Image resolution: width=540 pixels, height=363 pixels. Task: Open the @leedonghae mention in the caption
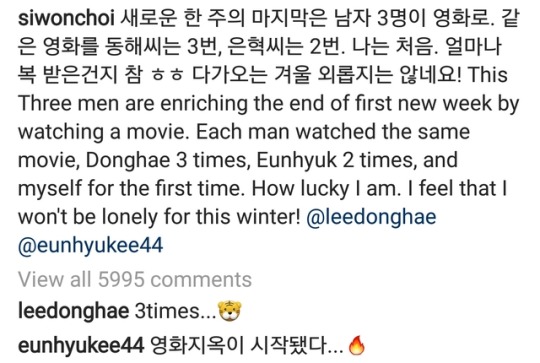click(x=371, y=217)
